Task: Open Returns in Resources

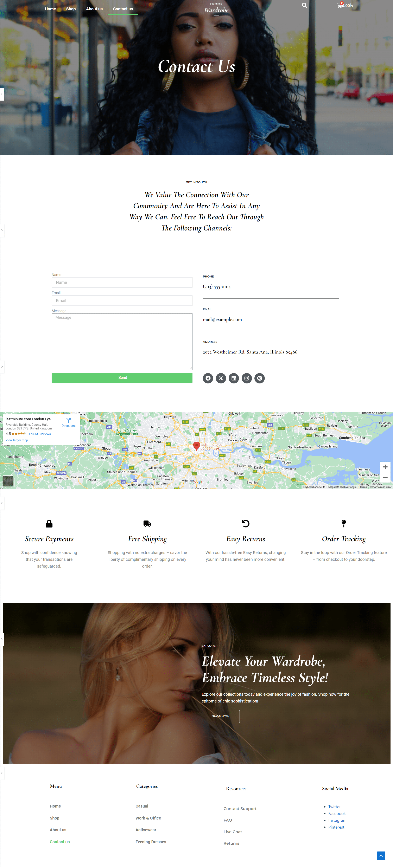Action: click(232, 843)
